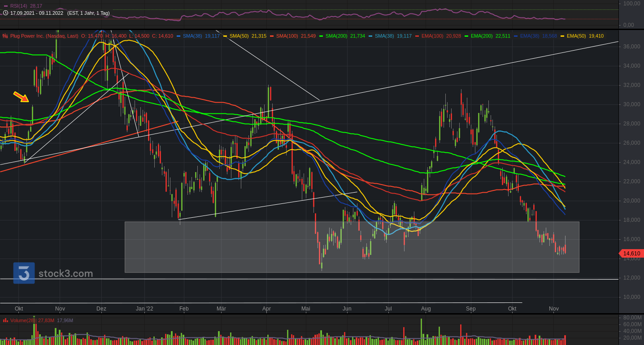Click the Jan '22 label on the time axis
The height and width of the screenshot is (345, 644).
(144, 309)
